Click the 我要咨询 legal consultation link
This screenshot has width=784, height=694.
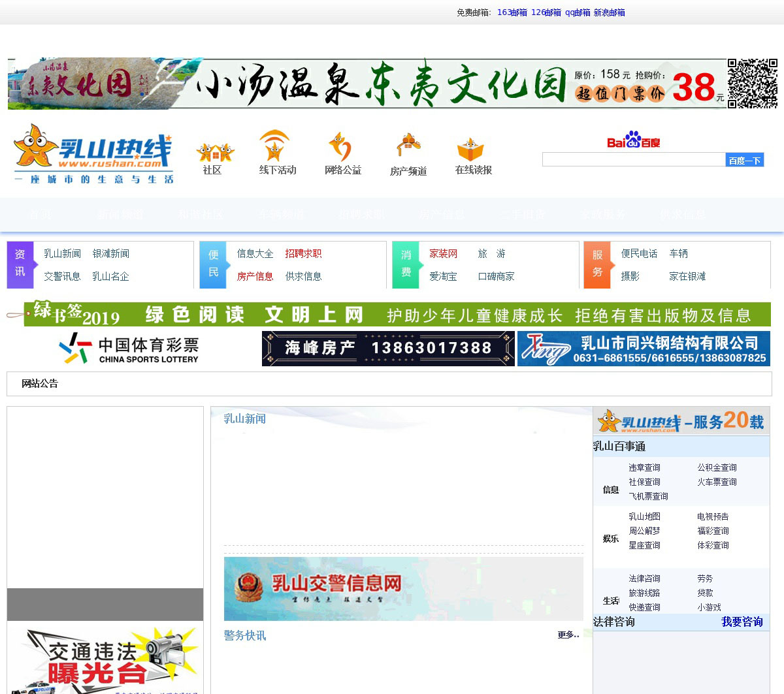pyautogui.click(x=742, y=622)
